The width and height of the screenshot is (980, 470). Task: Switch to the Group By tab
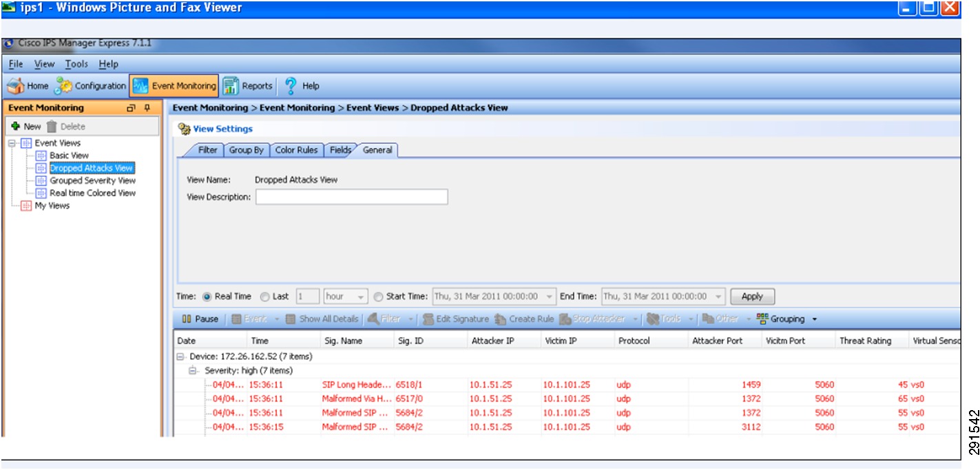[246, 150]
